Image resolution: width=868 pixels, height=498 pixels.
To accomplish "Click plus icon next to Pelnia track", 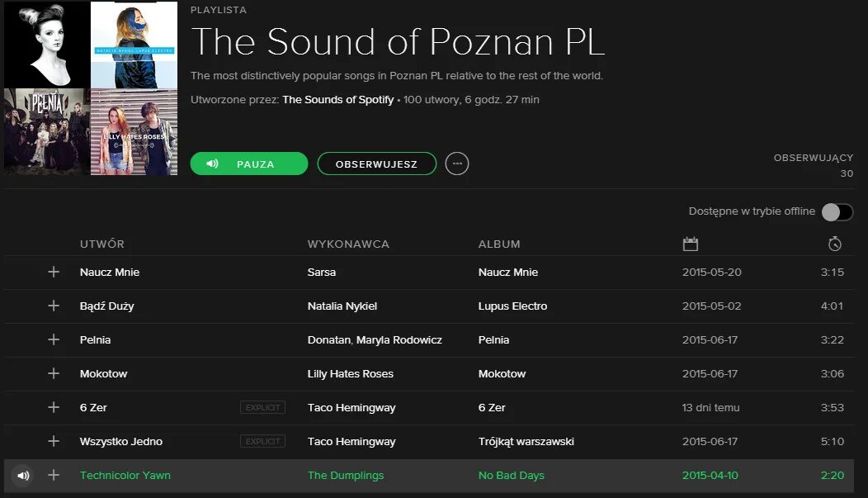I will tap(54, 339).
